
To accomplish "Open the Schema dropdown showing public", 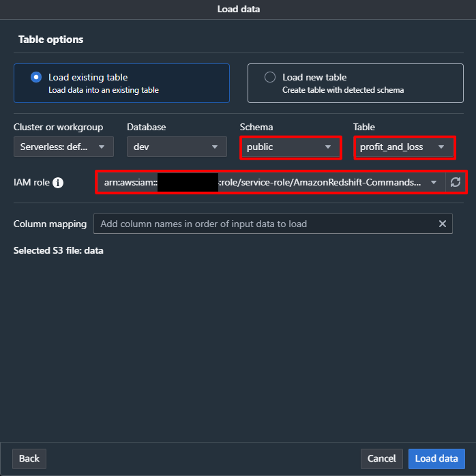I will (291, 147).
